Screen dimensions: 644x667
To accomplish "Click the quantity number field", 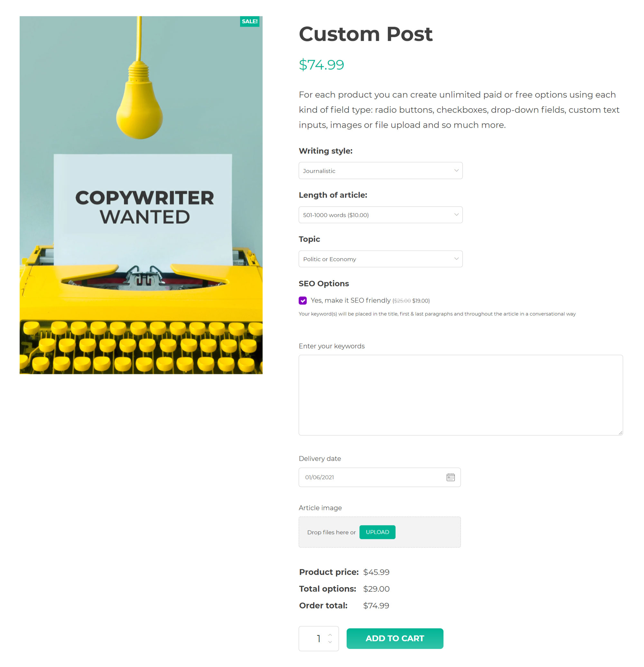I will pos(317,639).
